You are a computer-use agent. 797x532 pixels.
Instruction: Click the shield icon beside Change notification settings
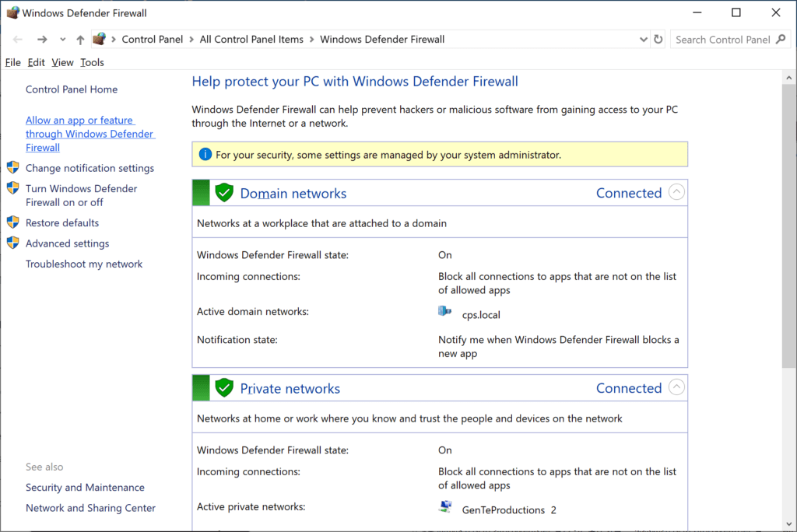click(x=12, y=166)
